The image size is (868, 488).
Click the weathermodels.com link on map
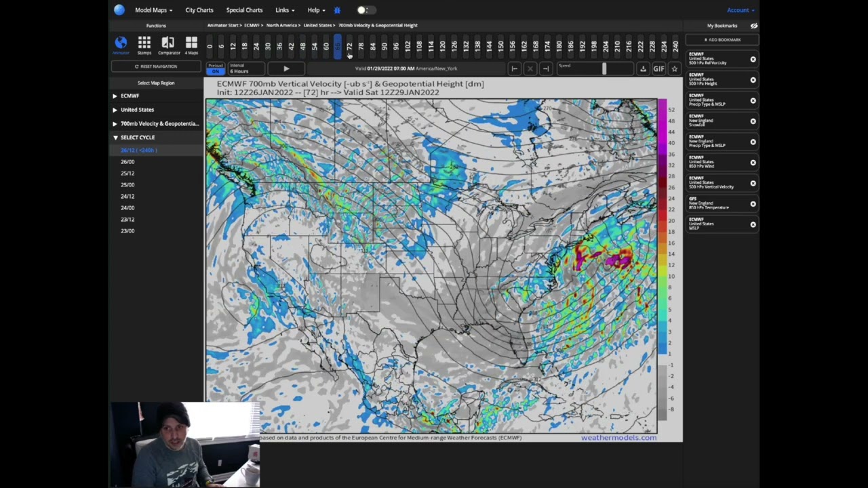pos(618,438)
